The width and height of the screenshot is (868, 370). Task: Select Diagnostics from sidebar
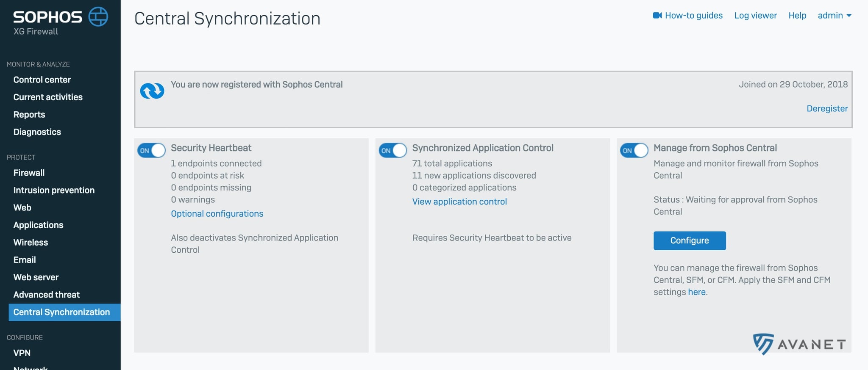pyautogui.click(x=37, y=132)
